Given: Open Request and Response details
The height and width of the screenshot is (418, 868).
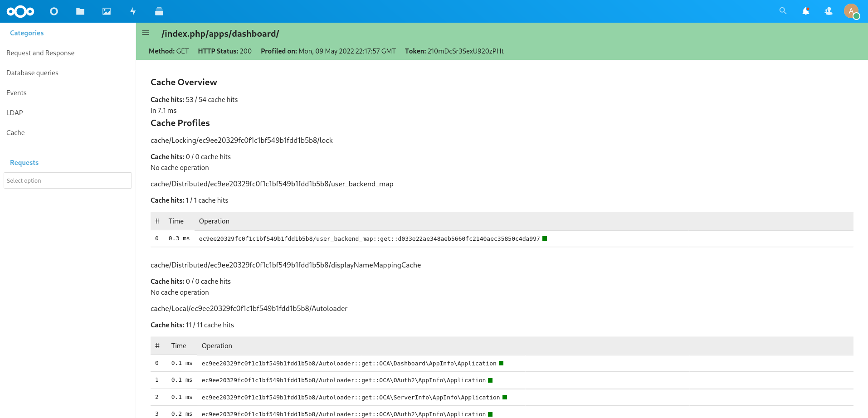Looking at the screenshot, I should click(x=40, y=53).
